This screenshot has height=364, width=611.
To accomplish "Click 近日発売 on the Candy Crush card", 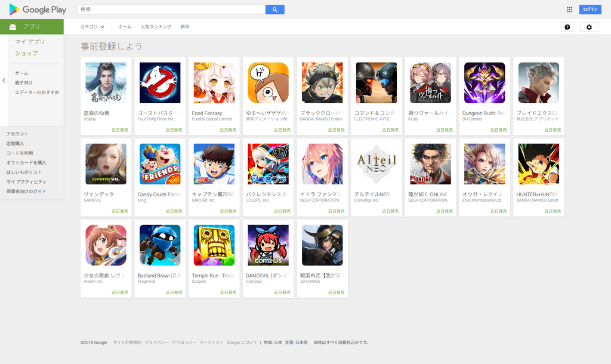I will click(x=174, y=211).
